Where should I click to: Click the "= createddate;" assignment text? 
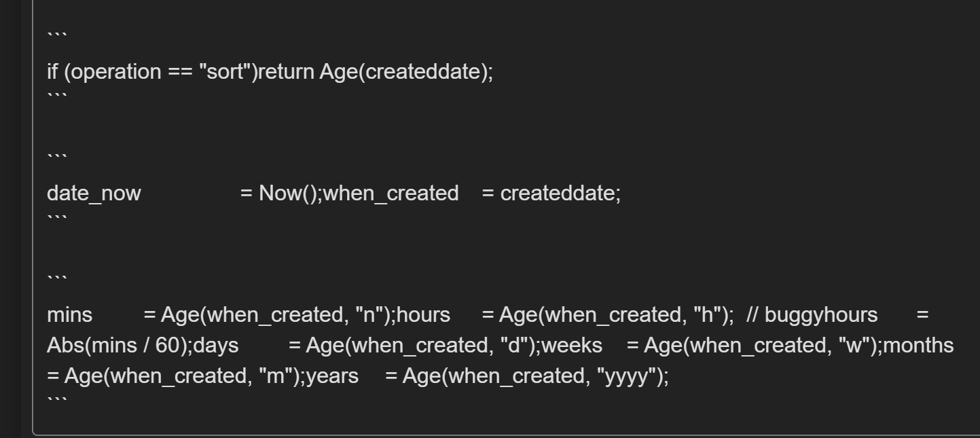click(x=551, y=194)
